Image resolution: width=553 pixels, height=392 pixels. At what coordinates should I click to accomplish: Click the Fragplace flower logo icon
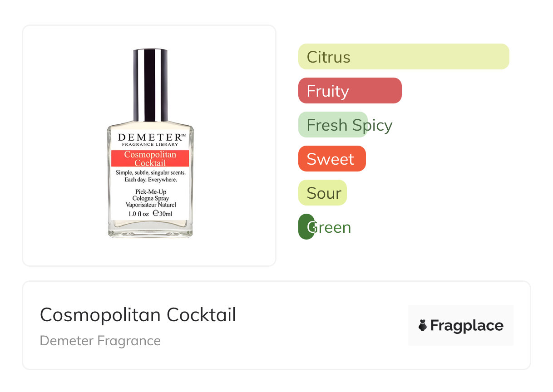pos(423,325)
